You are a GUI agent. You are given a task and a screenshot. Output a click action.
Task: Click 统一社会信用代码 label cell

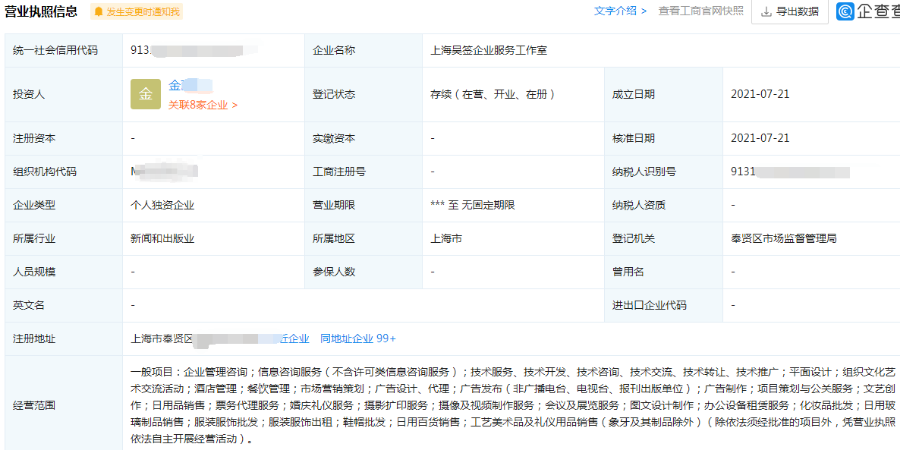coord(64,51)
